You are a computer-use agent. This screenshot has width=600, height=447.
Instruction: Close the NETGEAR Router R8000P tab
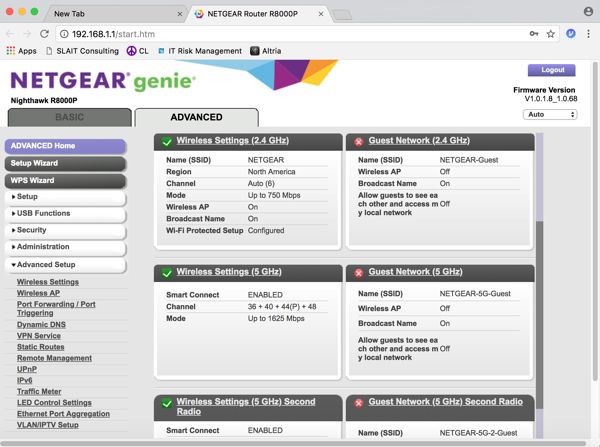[321, 14]
